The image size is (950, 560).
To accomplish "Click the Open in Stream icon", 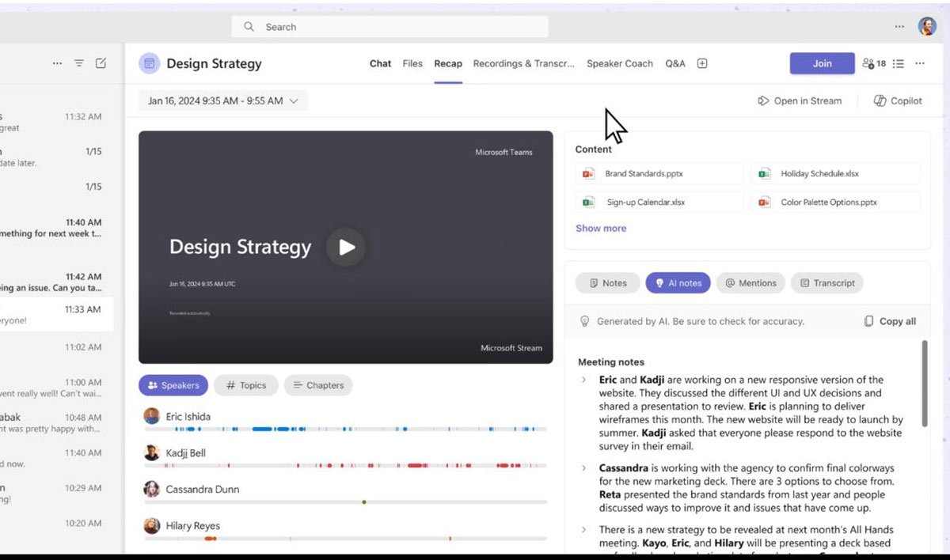I will [x=763, y=100].
